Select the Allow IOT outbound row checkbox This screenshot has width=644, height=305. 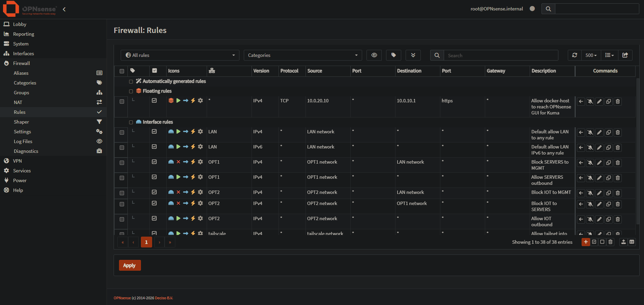click(x=122, y=219)
